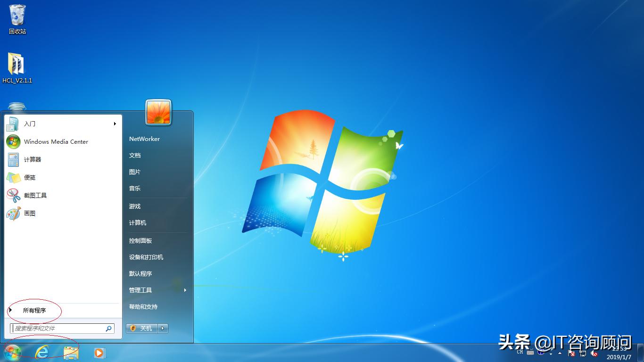Click the network status tray icon

tap(583, 354)
